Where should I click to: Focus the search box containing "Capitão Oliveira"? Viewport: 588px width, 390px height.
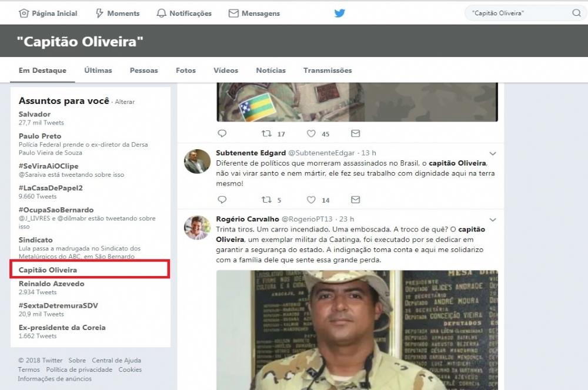point(519,13)
